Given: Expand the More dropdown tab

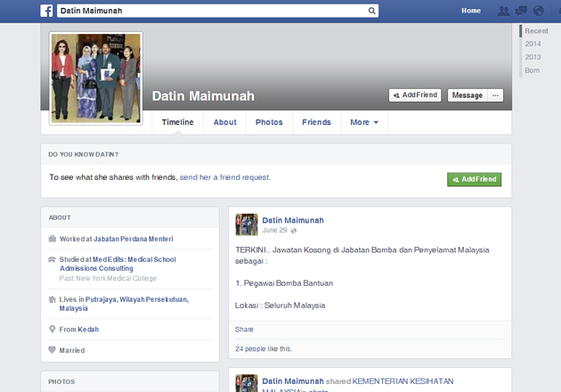Looking at the screenshot, I should (x=364, y=122).
